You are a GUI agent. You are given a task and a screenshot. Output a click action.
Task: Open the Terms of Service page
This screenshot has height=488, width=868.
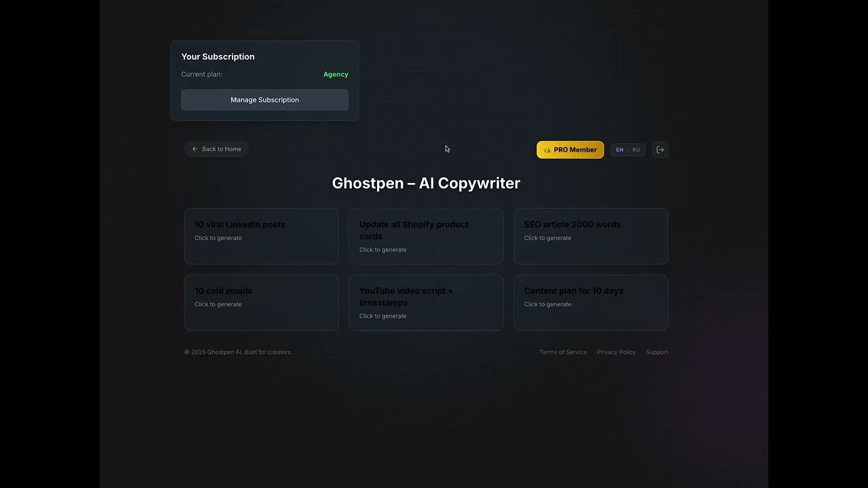tap(563, 352)
